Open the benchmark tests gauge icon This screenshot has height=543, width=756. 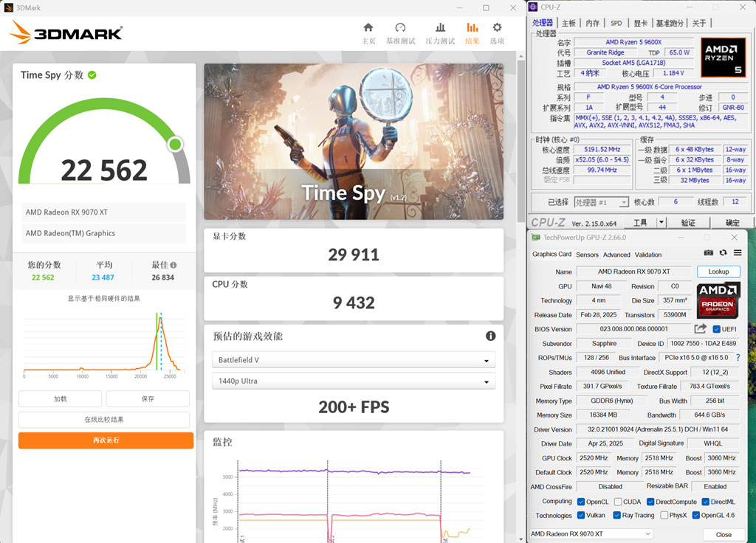pos(400,27)
